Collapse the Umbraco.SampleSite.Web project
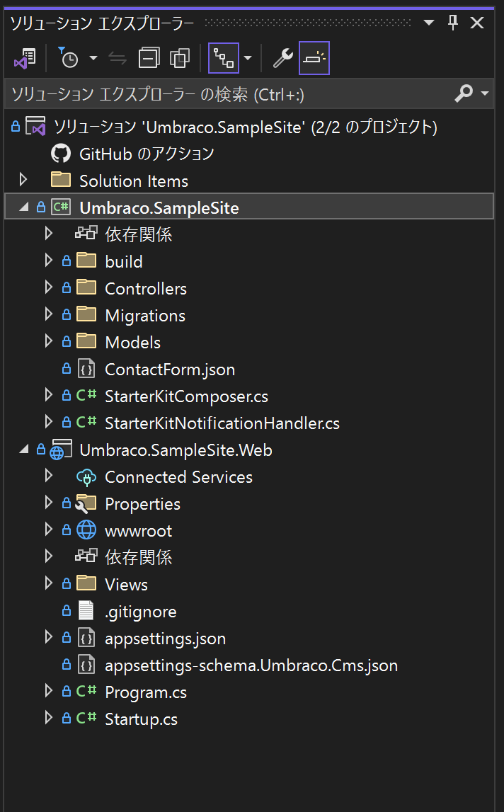The height and width of the screenshot is (812, 504). coord(23,450)
